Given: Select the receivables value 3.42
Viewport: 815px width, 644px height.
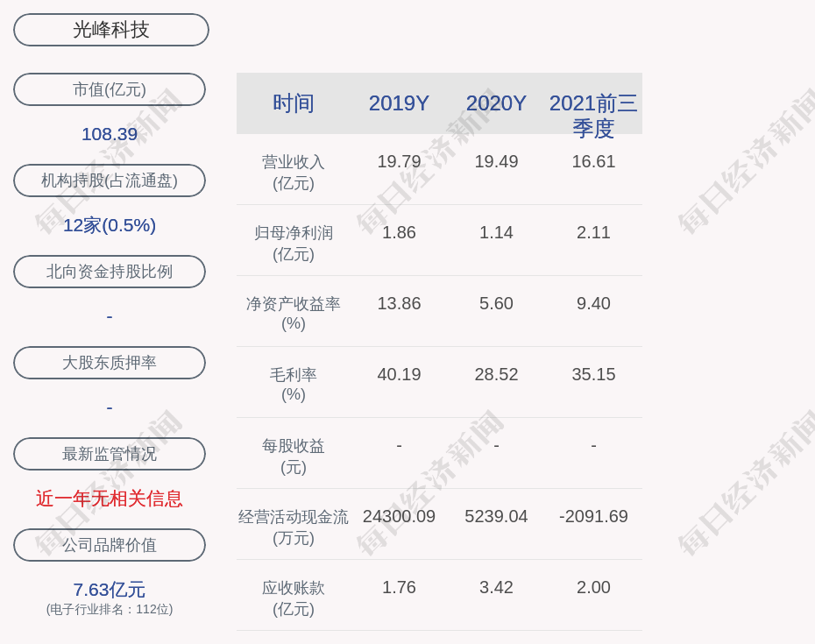Looking at the screenshot, I should click(x=496, y=587).
